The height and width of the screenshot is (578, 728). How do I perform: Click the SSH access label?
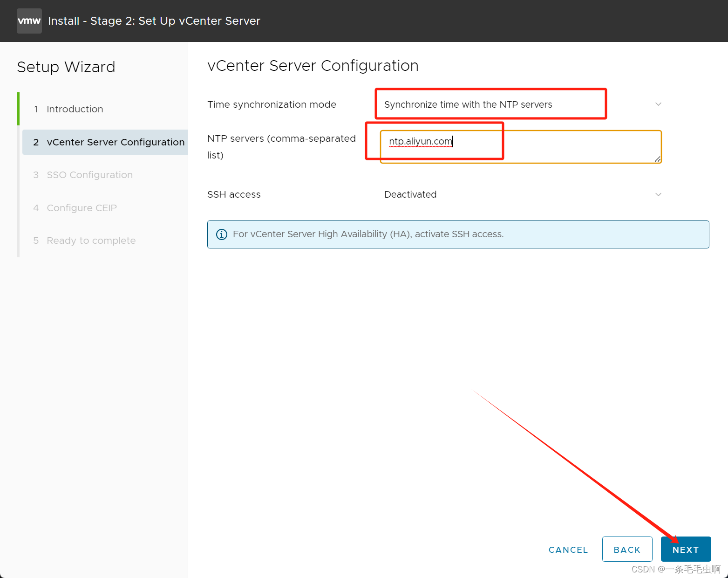234,194
